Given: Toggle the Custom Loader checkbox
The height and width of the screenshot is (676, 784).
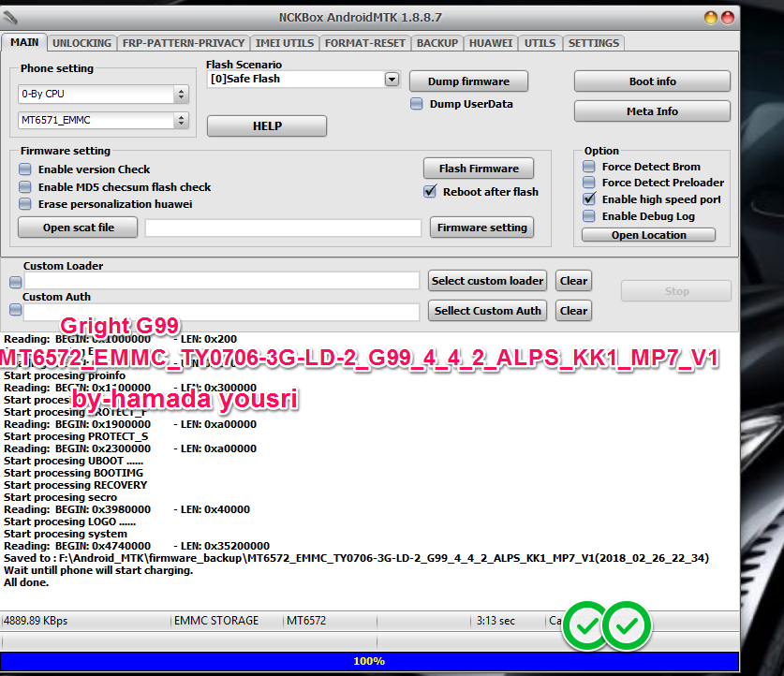Looking at the screenshot, I should tap(16, 283).
